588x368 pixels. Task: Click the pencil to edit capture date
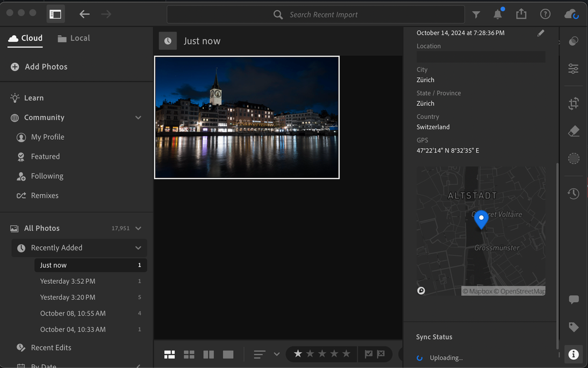(541, 34)
